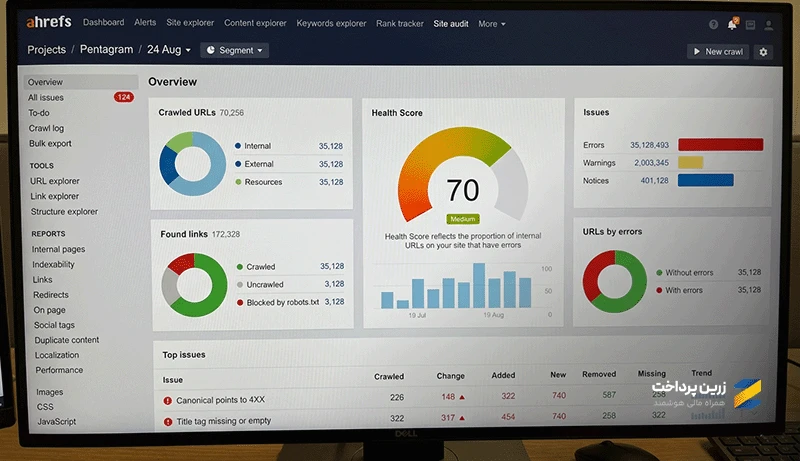The image size is (800, 461).
Task: Click the error icon beside Canonical points to 4XX
Action: 168,400
